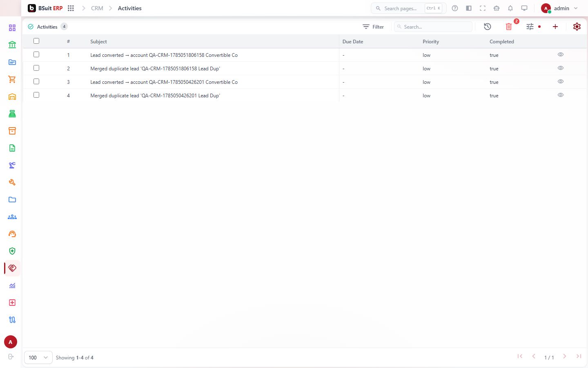
Task: View row 3 activity with eye icon
Action: [x=561, y=81]
